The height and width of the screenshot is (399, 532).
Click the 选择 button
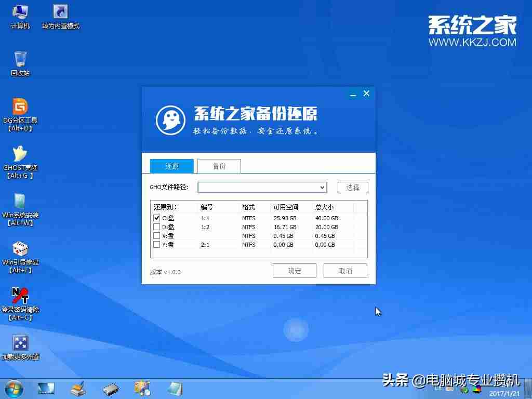[x=353, y=188]
